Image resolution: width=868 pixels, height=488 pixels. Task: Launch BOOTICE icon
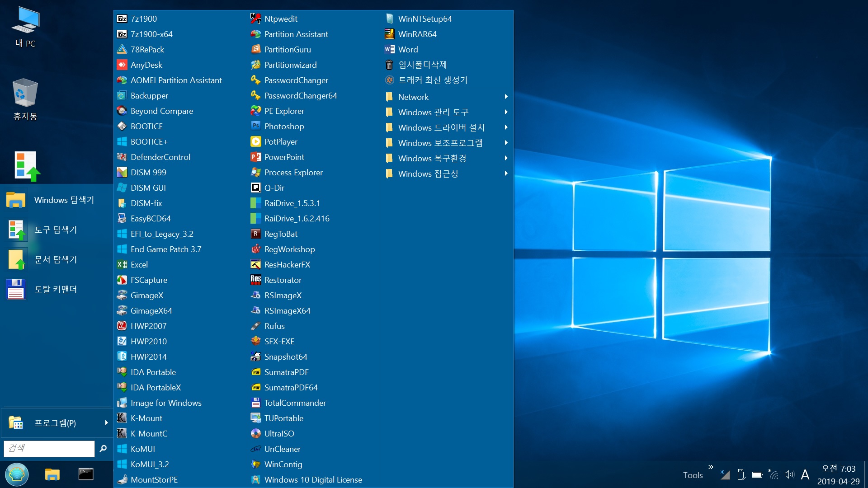point(122,126)
